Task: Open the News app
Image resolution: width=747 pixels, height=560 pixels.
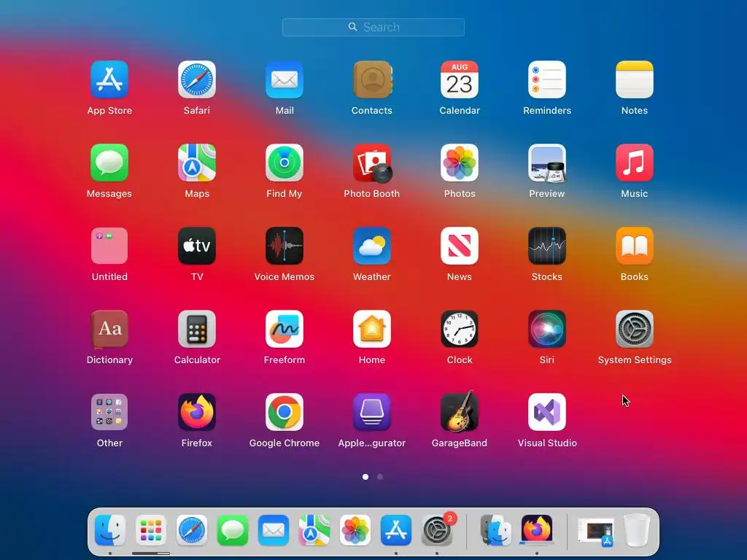Action: (x=460, y=246)
